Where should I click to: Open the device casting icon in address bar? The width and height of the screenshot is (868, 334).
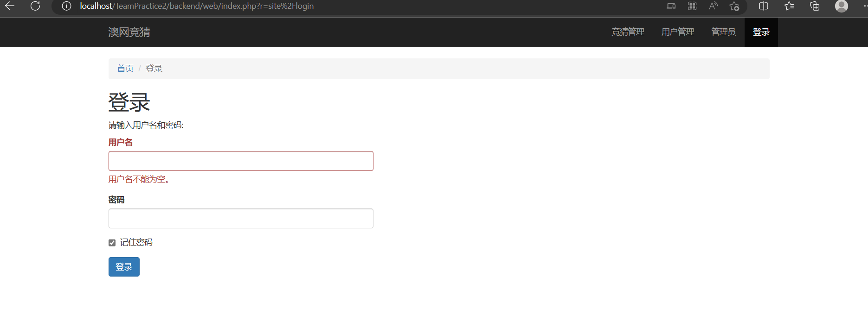(671, 6)
